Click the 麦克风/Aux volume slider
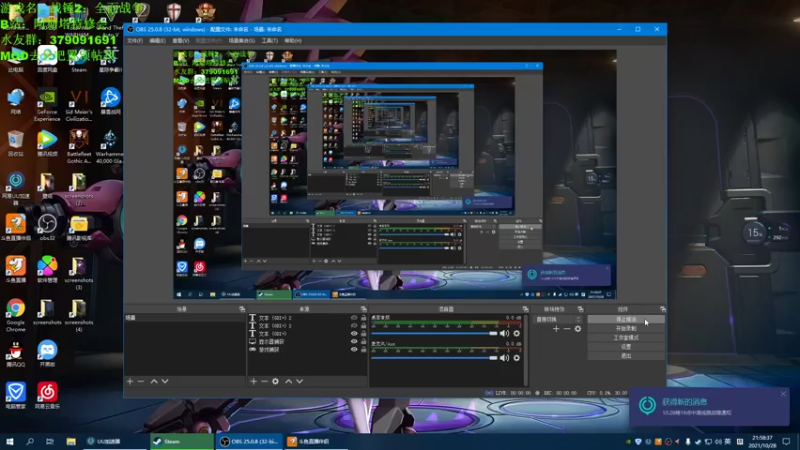The image size is (800, 450). click(434, 358)
